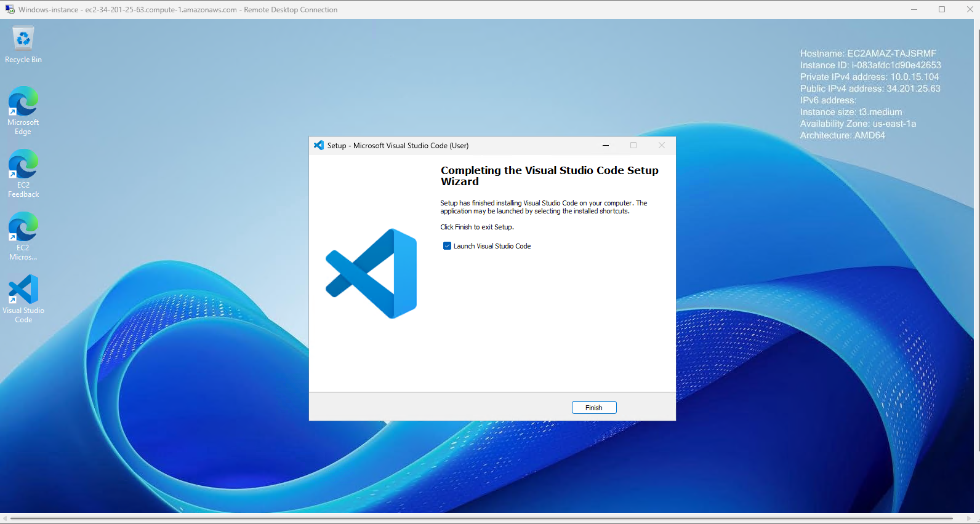The height and width of the screenshot is (524, 980).
Task: Click the 'IPv6 address:' text line
Action: [828, 100]
